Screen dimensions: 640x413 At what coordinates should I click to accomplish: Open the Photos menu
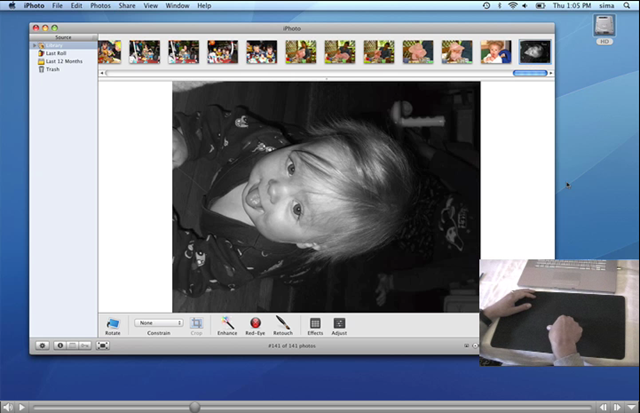[x=100, y=6]
